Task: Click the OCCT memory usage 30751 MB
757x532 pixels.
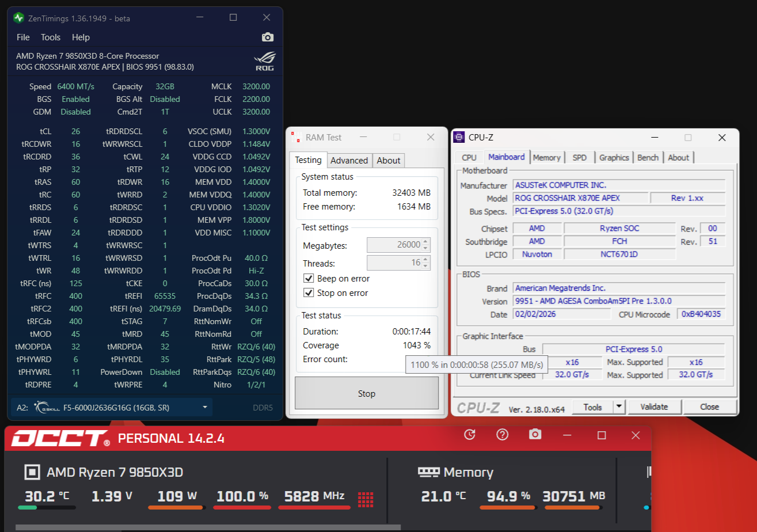Action: [574, 496]
